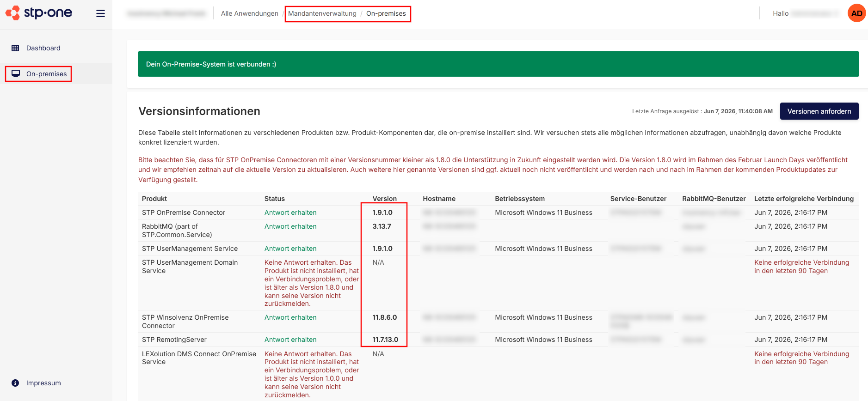Viewport: 868px width, 401px height.
Task: Select STP UserManagement Domain Service product
Action: [x=190, y=267]
